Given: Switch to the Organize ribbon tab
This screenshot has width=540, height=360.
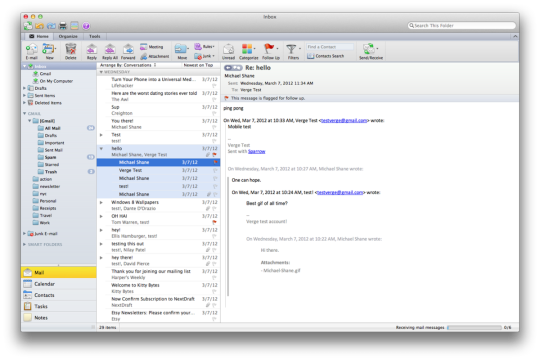Looking at the screenshot, I should pyautogui.click(x=68, y=36).
